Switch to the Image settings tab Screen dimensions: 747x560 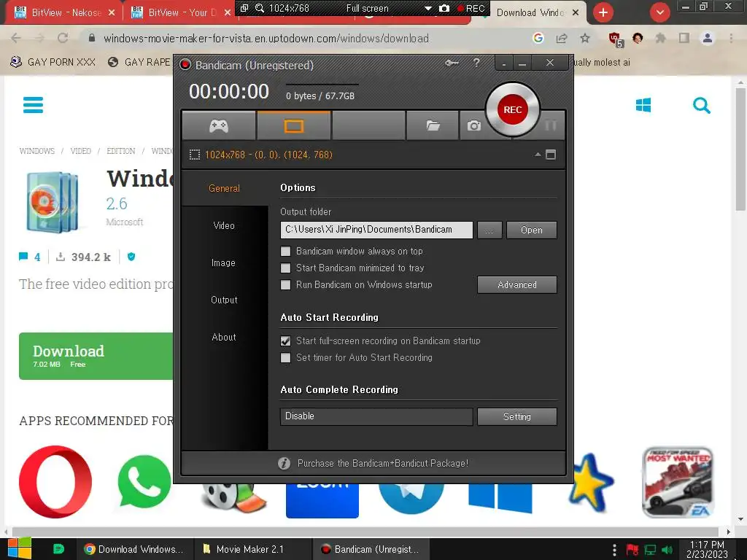(x=225, y=262)
